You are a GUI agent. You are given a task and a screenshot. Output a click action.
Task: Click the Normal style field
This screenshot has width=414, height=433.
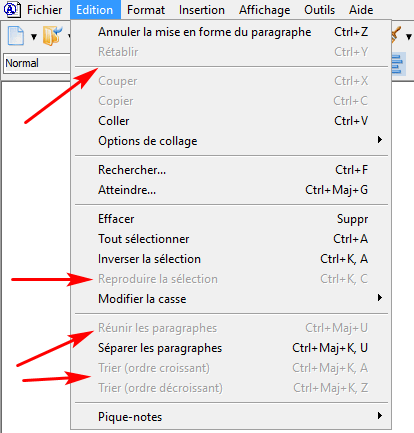click(x=37, y=63)
